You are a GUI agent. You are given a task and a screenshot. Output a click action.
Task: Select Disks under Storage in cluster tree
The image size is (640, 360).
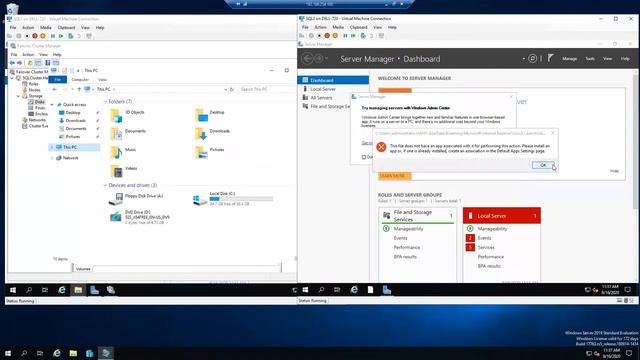coord(40,102)
